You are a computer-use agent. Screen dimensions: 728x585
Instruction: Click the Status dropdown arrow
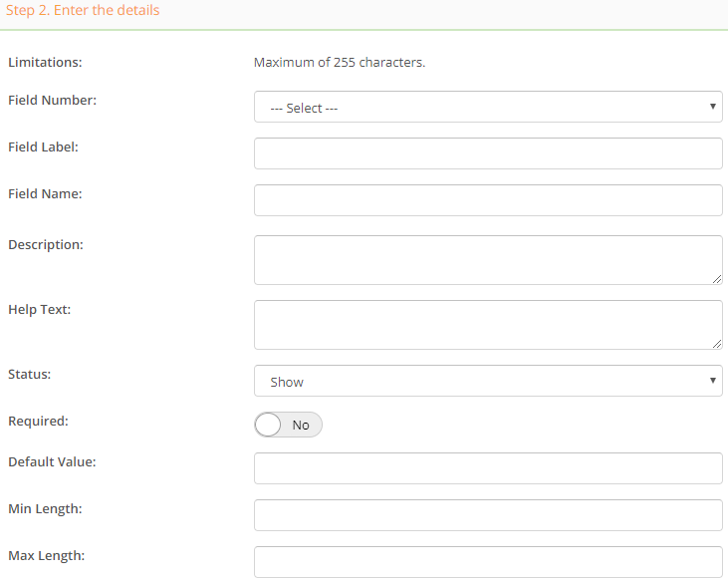coord(713,381)
